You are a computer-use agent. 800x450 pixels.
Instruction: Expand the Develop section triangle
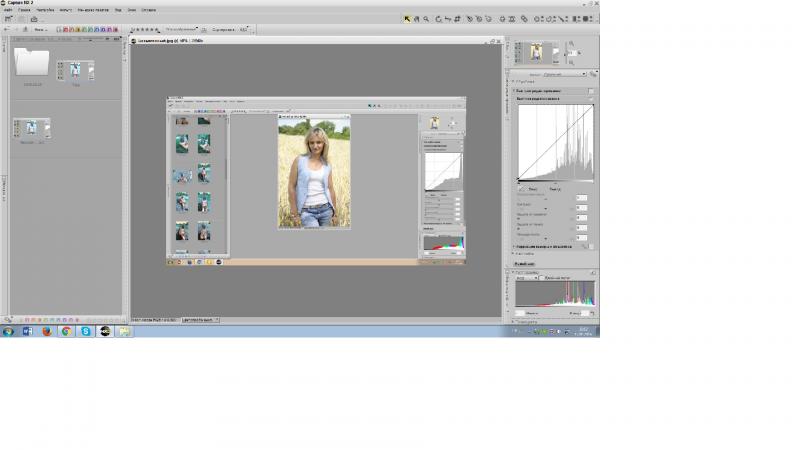tap(514, 82)
